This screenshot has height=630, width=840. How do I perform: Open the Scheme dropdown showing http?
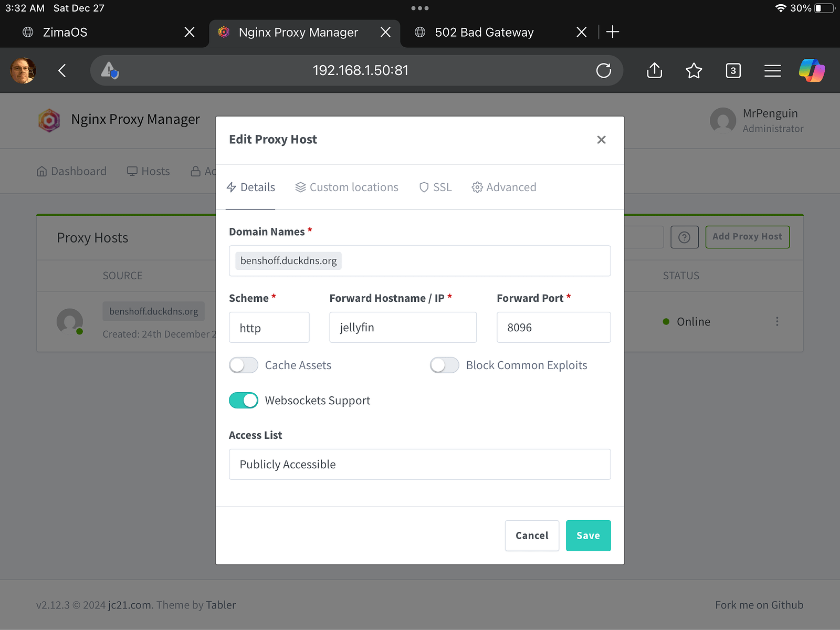[269, 328]
